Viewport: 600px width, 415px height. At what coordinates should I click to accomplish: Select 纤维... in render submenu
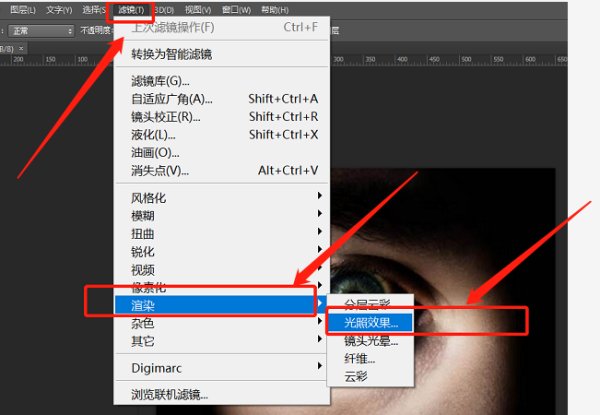click(x=370, y=359)
